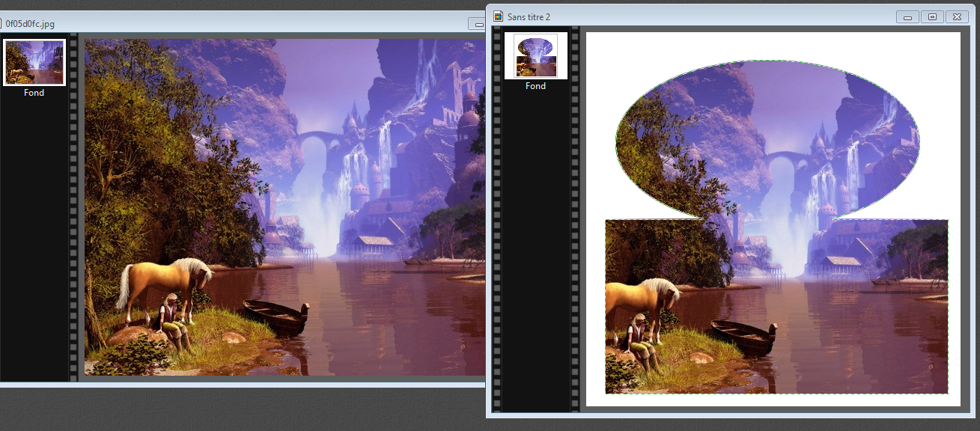Click the "Fond" label in the Sans titre 2 window
The width and height of the screenshot is (980, 431).
(536, 86)
